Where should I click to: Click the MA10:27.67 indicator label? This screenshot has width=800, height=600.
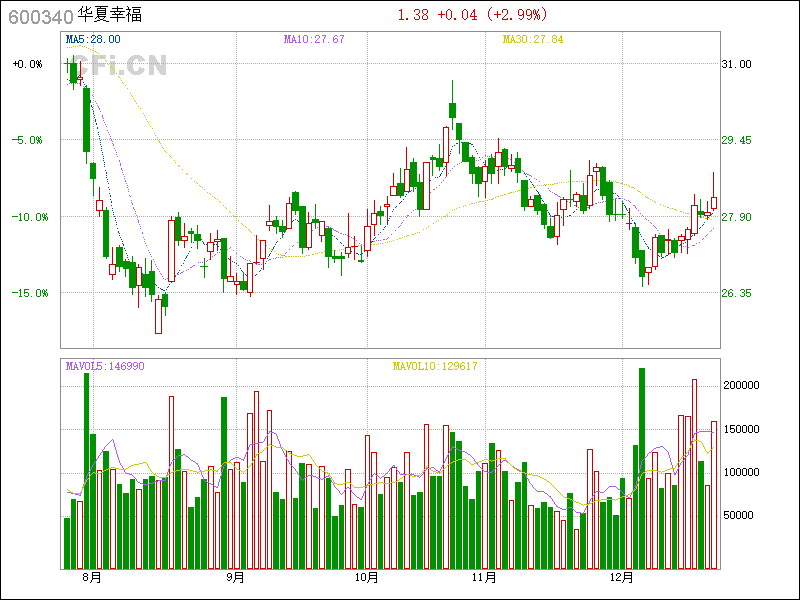click(x=314, y=39)
